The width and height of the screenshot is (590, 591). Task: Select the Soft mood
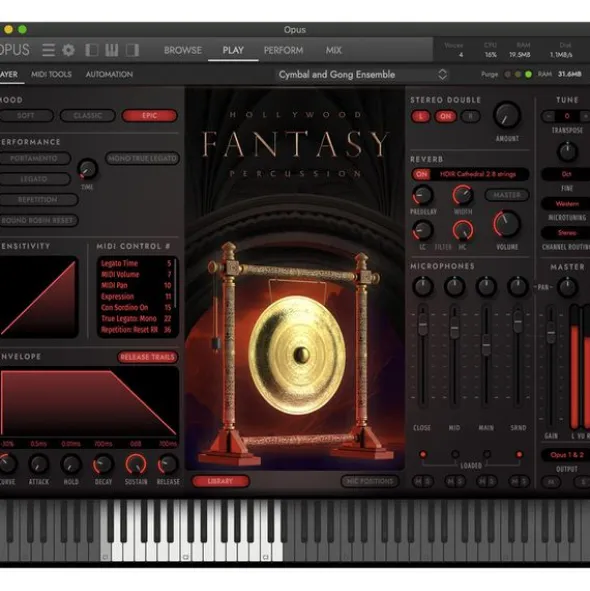(x=26, y=116)
